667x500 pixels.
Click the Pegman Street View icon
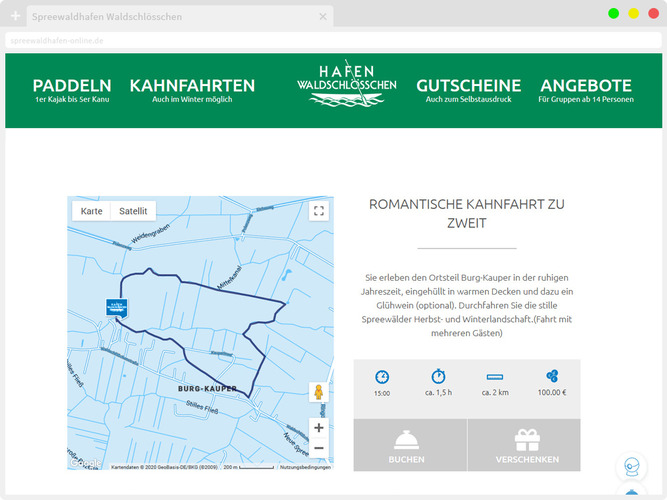click(x=319, y=393)
